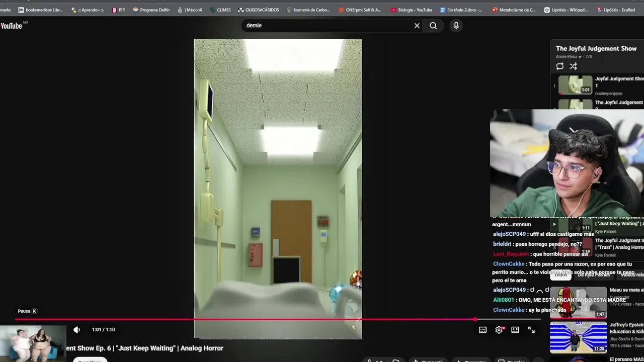Open the Jeffrey's Epstein Education thumbnail (11:28)
This screenshot has width=644, height=362.
pos(578,337)
